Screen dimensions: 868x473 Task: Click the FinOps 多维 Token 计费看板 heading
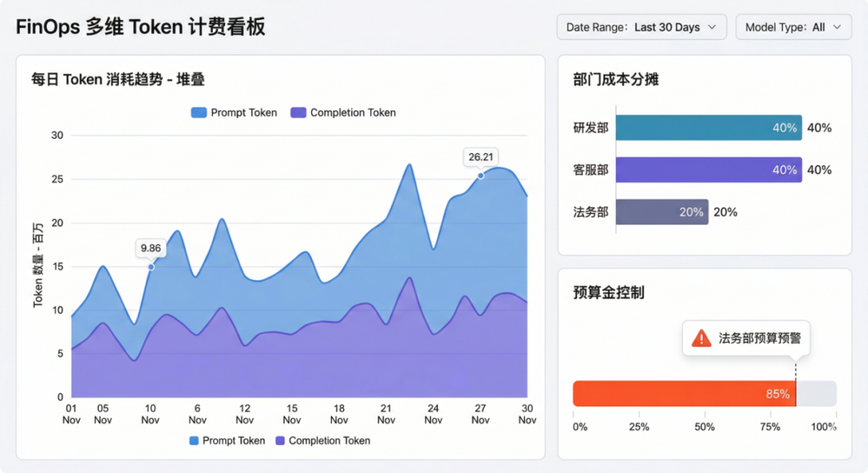click(141, 27)
